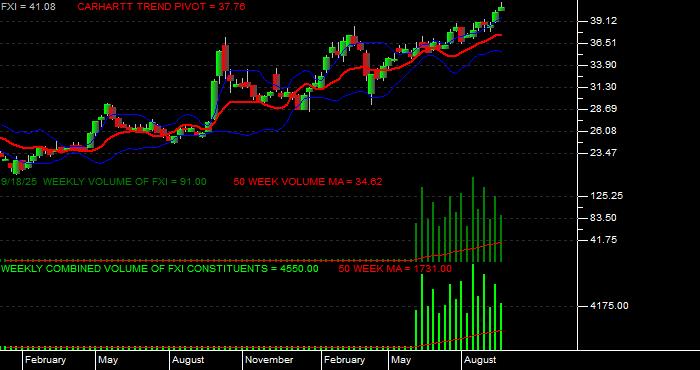The image size is (700, 370).
Task: Click the first August date label
Action: [x=188, y=360]
